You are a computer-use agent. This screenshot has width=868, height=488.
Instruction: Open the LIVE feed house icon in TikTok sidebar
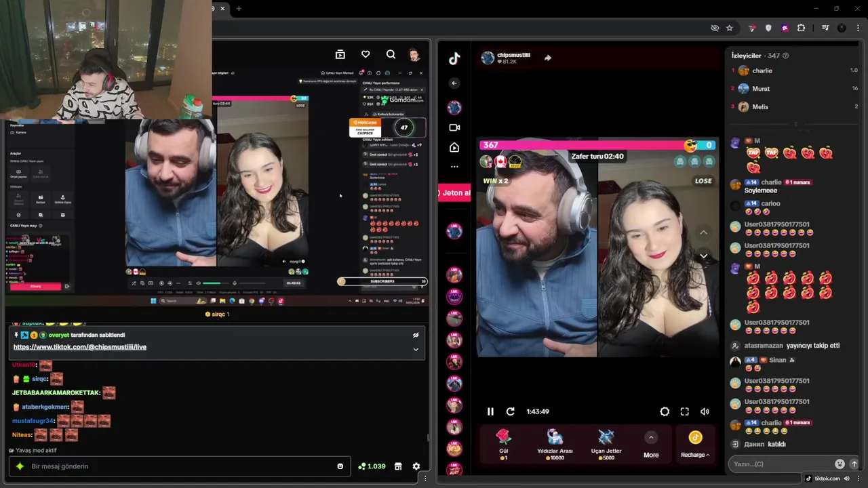[x=454, y=147]
